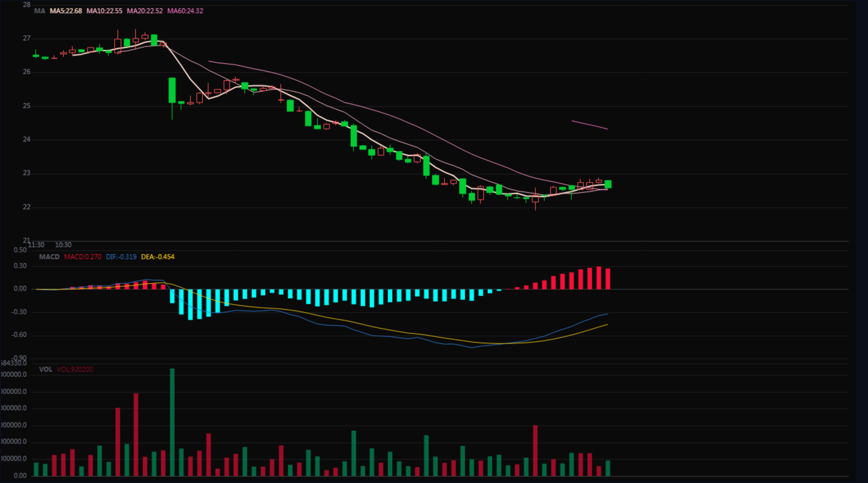The height and width of the screenshot is (483, 868).
Task: Click the tallest red volume bar
Action: (x=136, y=435)
